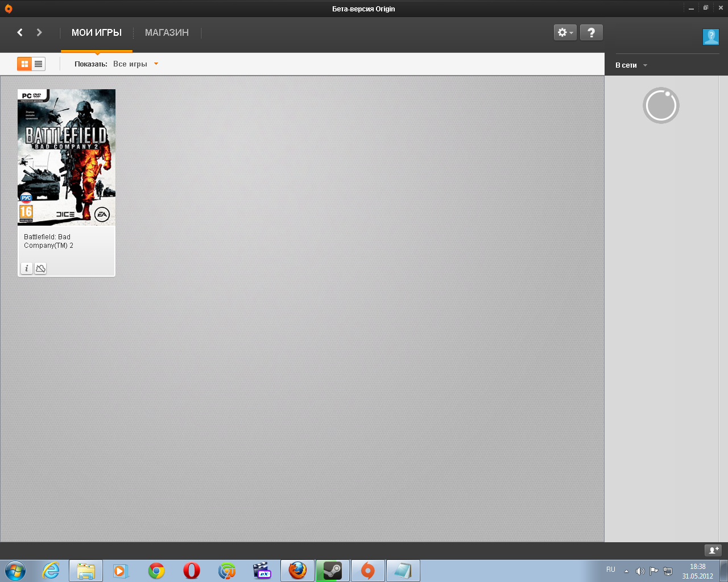The width and height of the screenshot is (728, 582).
Task: Open the Windows Start menu
Action: coord(15,571)
